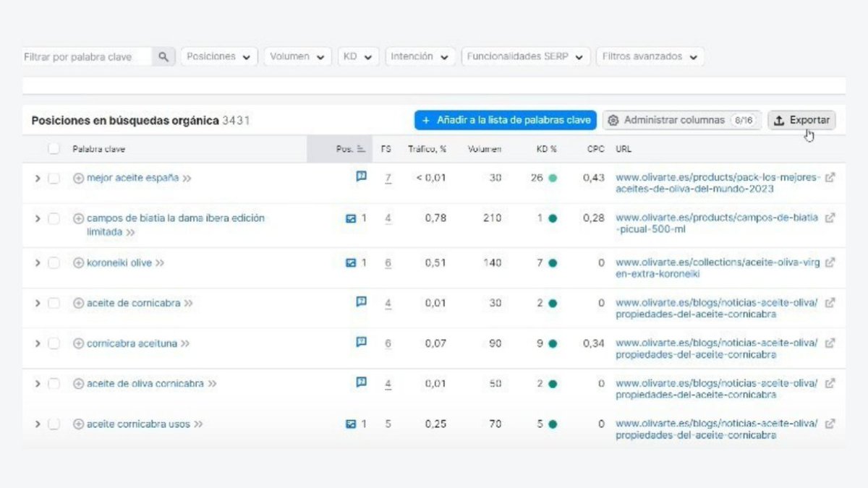This screenshot has height=488, width=868.
Task: Focus the Filtrar por palabra clave field
Action: (x=87, y=56)
